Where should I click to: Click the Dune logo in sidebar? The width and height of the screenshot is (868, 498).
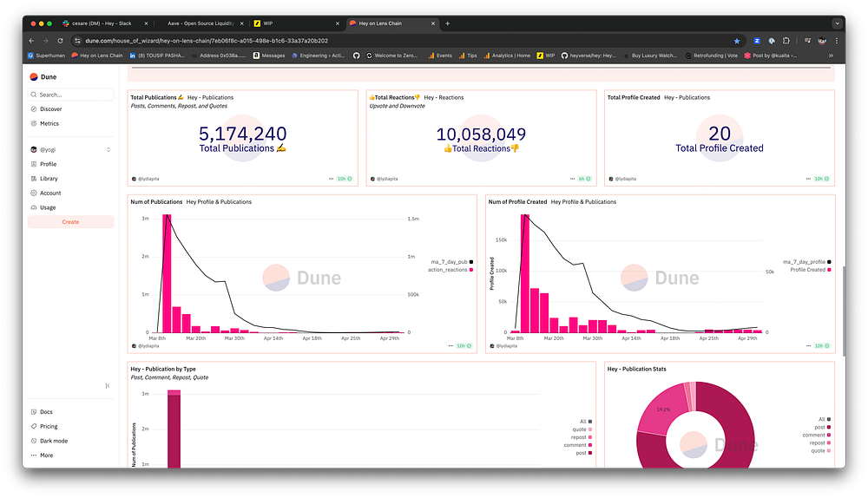(43, 77)
